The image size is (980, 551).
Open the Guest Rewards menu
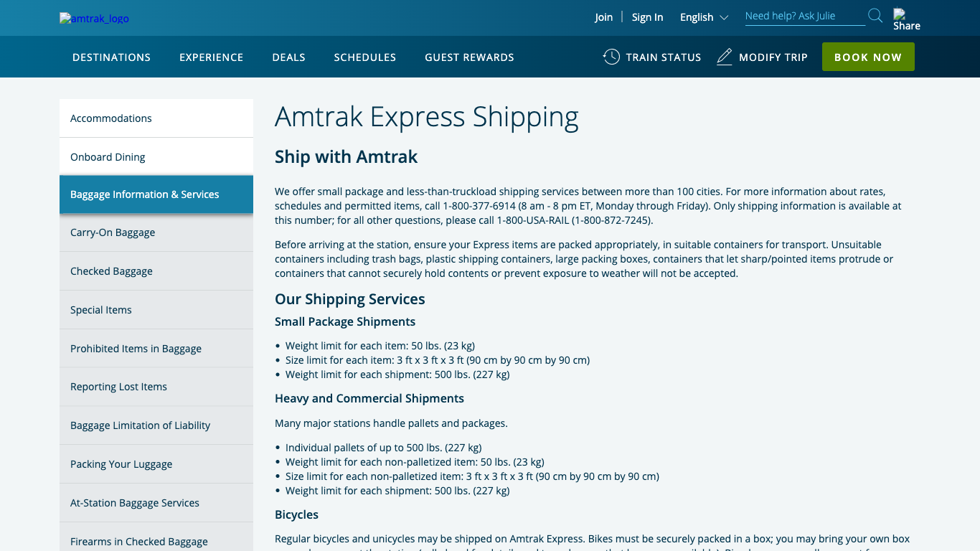(x=469, y=57)
